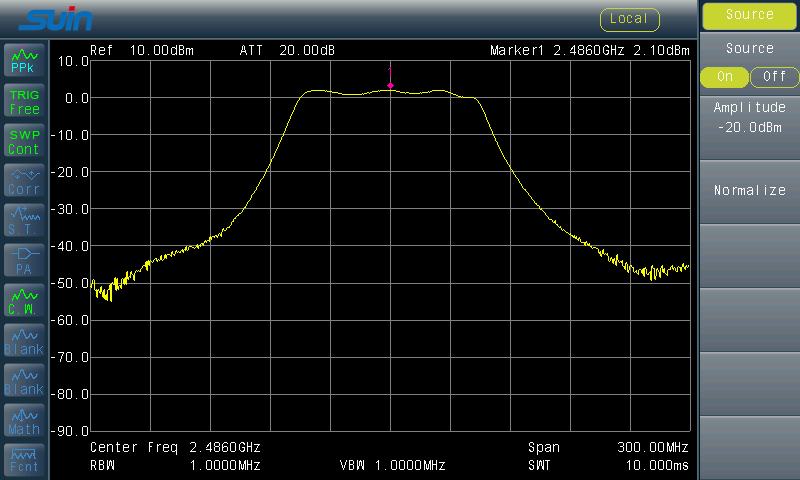Click the Center Freq 2.4860GHz readout
Image resolution: width=800 pixels, height=480 pixels.
pos(176,448)
